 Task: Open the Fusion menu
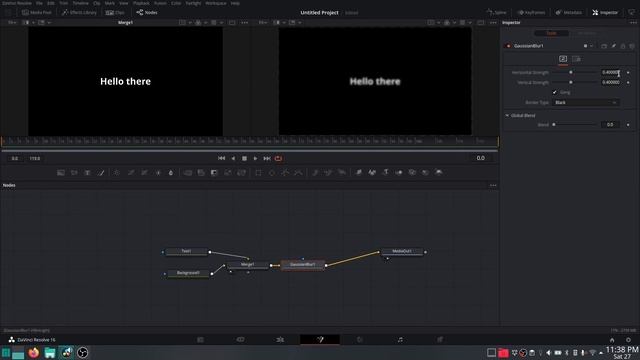(160, 3)
